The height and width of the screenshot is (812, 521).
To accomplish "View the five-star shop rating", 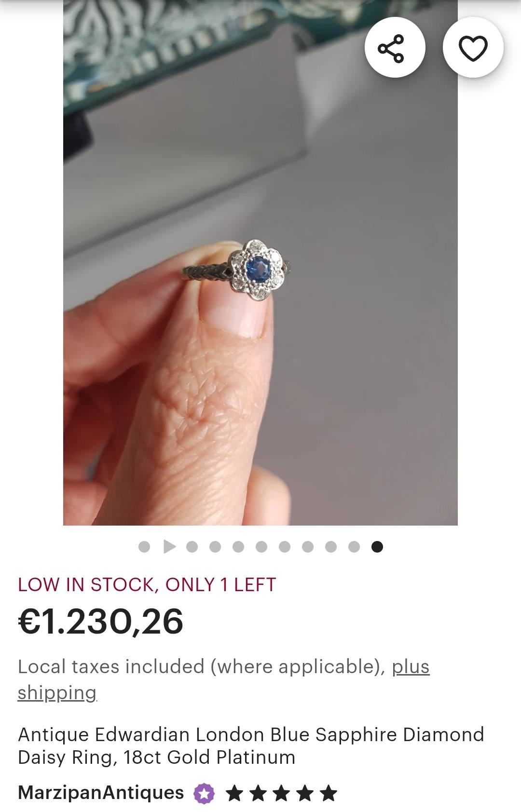I will tap(281, 793).
